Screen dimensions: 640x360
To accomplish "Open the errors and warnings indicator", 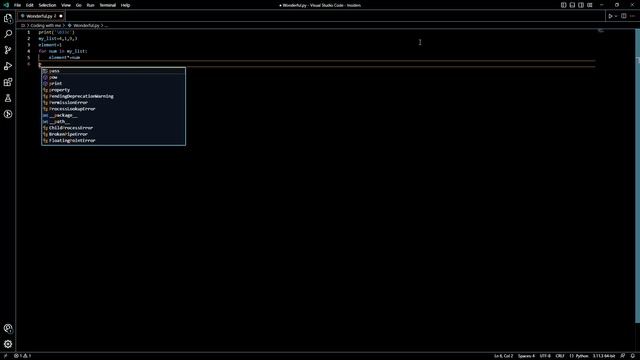I will click(x=23, y=356).
